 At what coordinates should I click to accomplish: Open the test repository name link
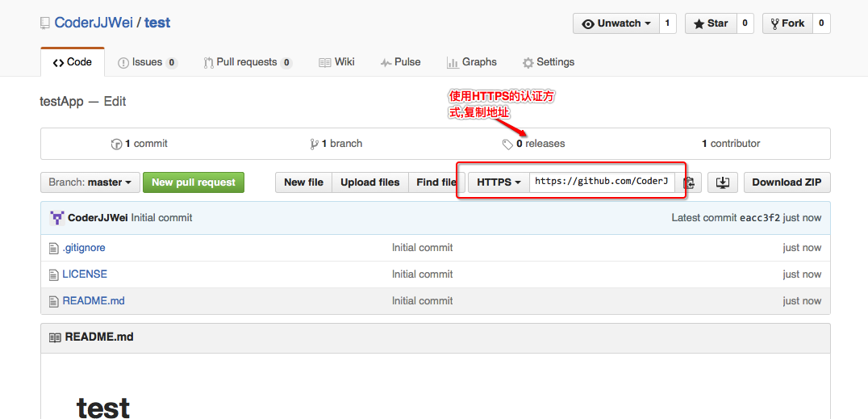point(157,23)
